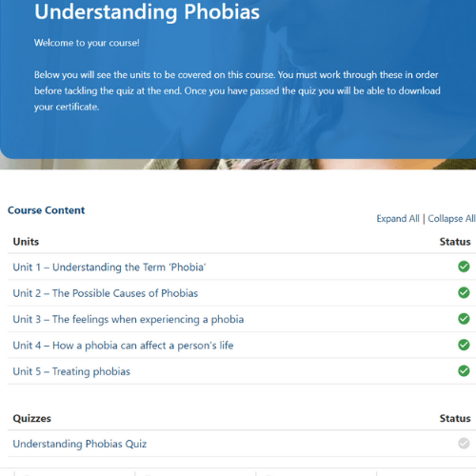
Task: Click the Units column header
Action: click(x=26, y=242)
